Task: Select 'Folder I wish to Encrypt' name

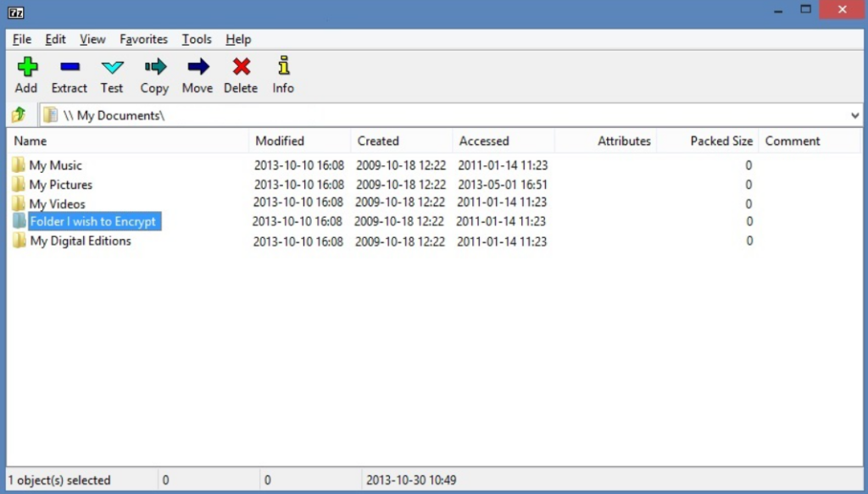Action: (93, 221)
